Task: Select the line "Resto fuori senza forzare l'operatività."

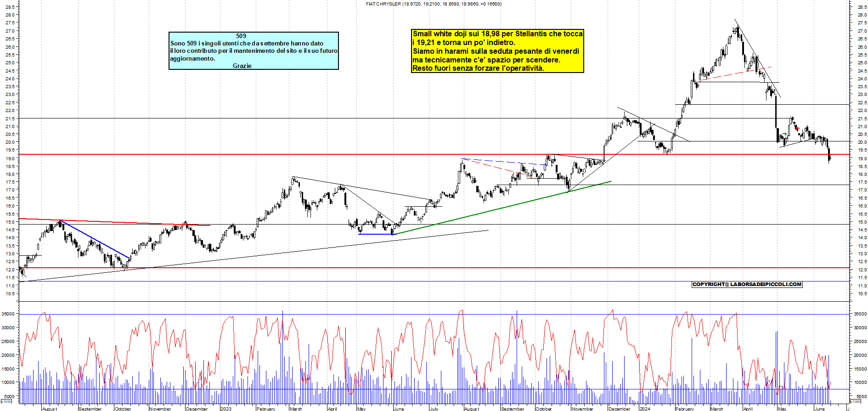Action: [x=478, y=68]
